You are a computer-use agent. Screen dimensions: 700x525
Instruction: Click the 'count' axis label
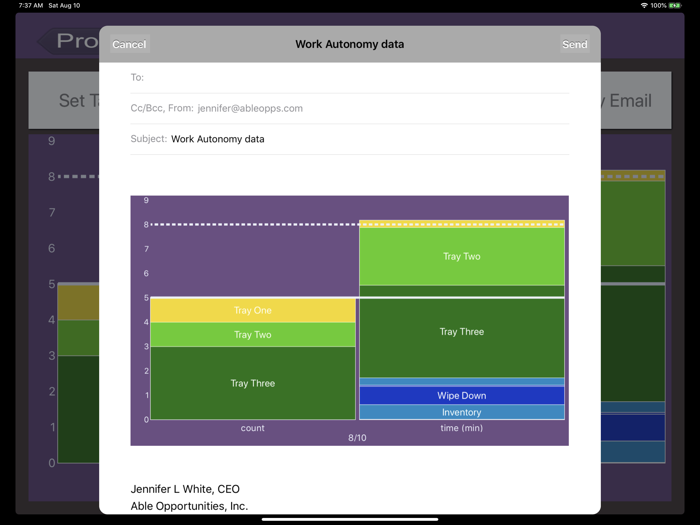pos(253,428)
